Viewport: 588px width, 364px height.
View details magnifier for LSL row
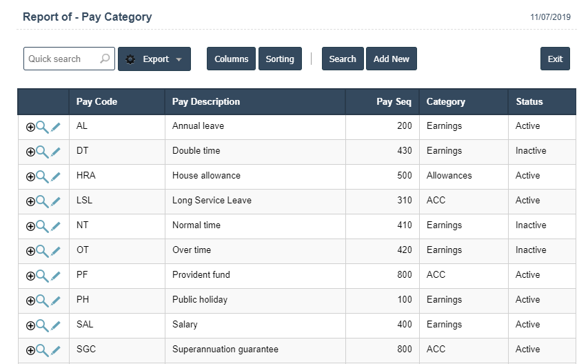(43, 201)
